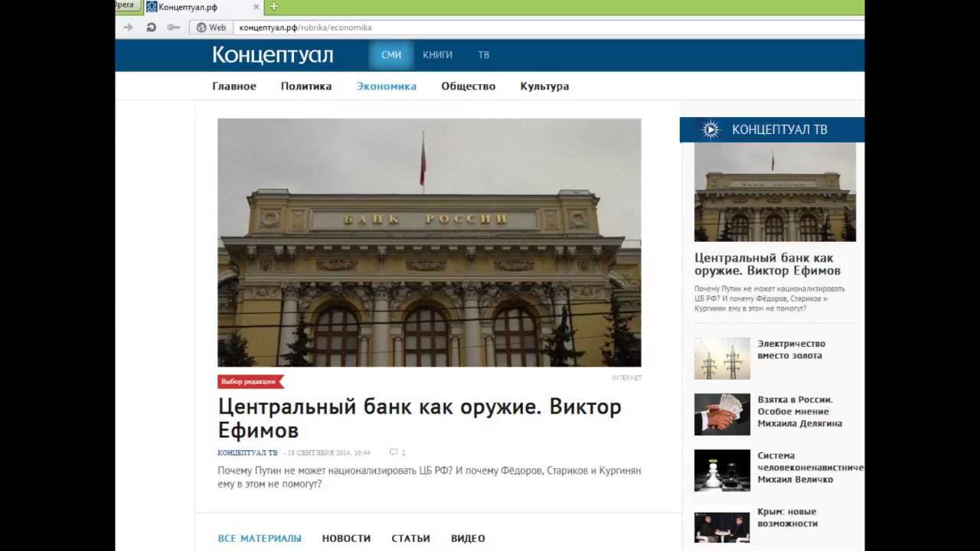
Task: Open a new tab with the plus icon
Action: coord(273,7)
